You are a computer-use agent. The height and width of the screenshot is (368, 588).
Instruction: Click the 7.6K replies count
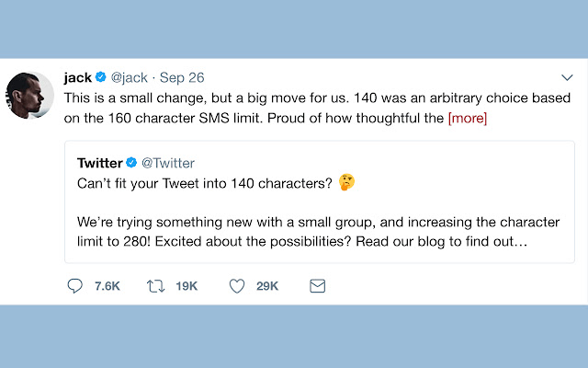coord(107,286)
